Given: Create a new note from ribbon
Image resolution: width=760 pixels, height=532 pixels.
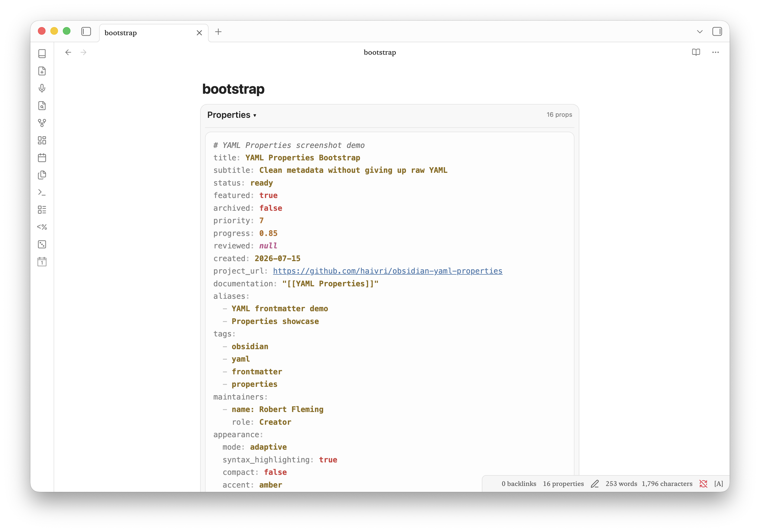Looking at the screenshot, I should 42,71.
